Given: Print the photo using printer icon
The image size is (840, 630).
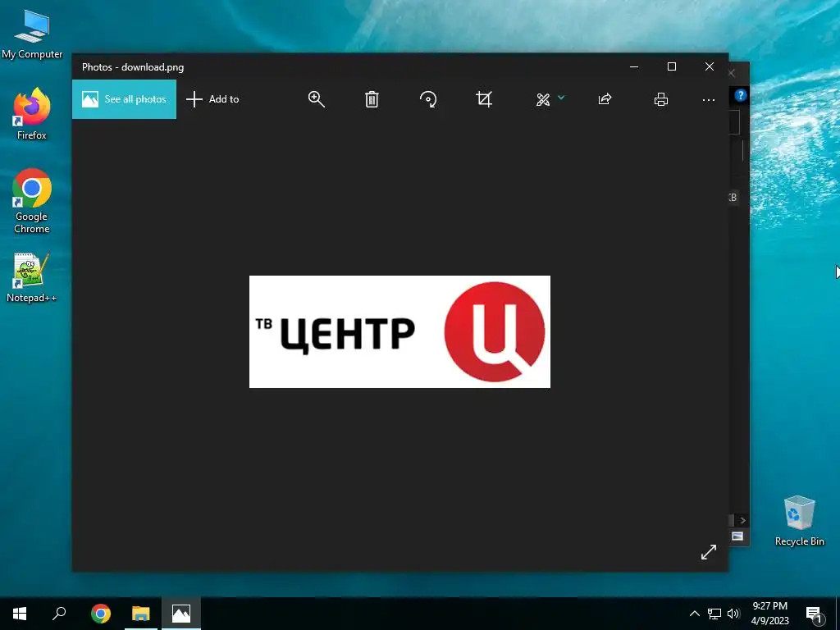Looking at the screenshot, I should click(661, 99).
